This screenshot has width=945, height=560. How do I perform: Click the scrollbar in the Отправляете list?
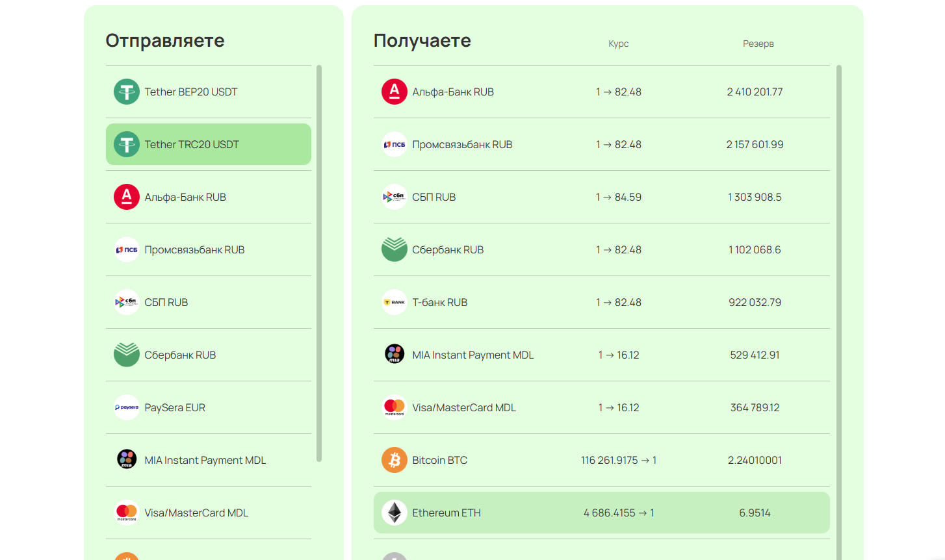(319, 260)
